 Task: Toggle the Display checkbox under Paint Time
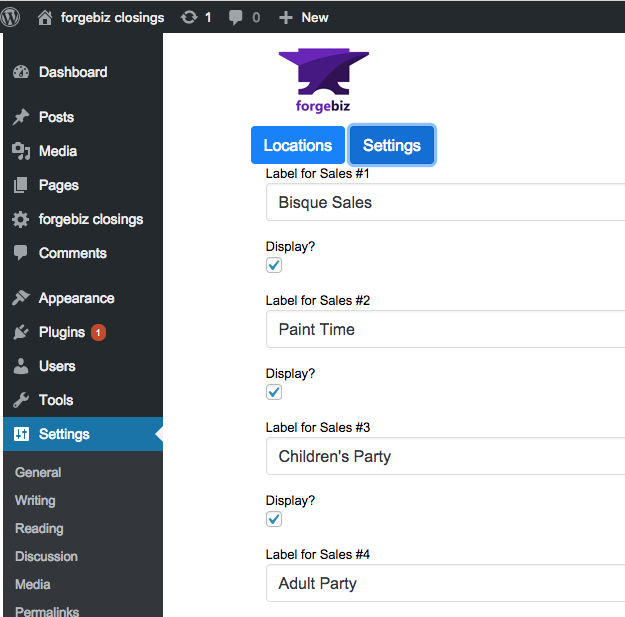(274, 392)
